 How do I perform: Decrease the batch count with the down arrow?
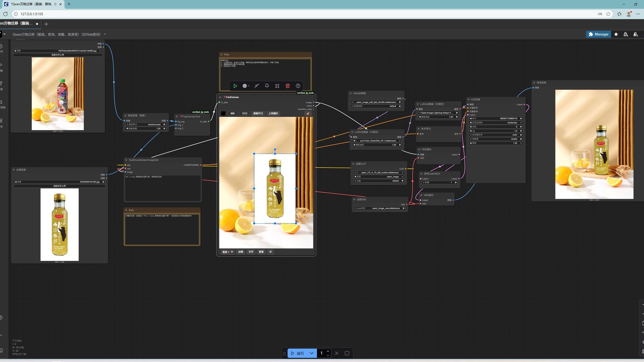328,355
